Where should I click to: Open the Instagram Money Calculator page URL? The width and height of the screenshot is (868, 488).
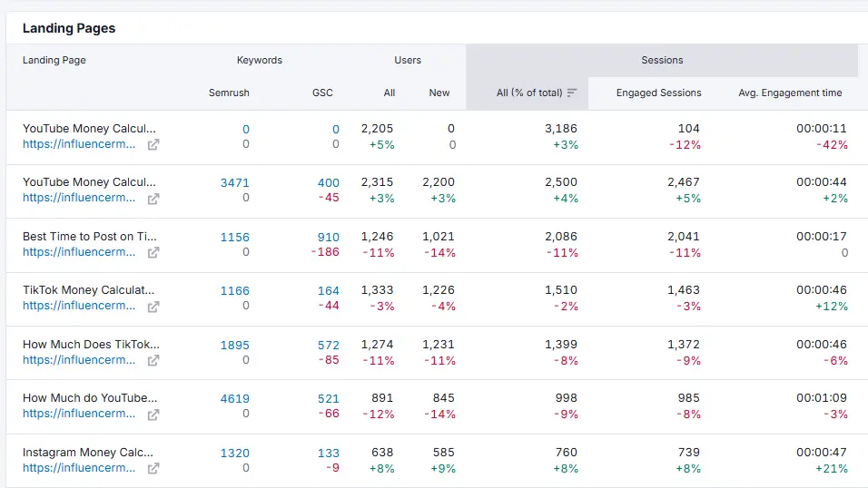coord(79,468)
